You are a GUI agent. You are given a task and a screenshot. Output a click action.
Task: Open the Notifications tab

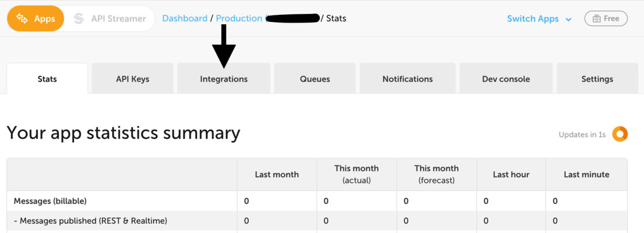pyautogui.click(x=408, y=78)
